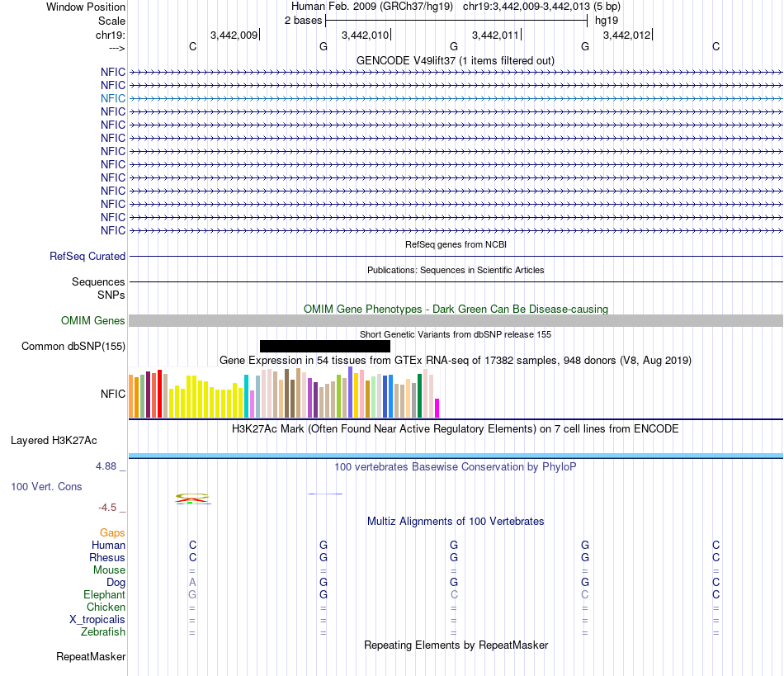Click the red and yellow PhyloP conservation mark
This screenshot has width=784, height=676.
pos(192,498)
